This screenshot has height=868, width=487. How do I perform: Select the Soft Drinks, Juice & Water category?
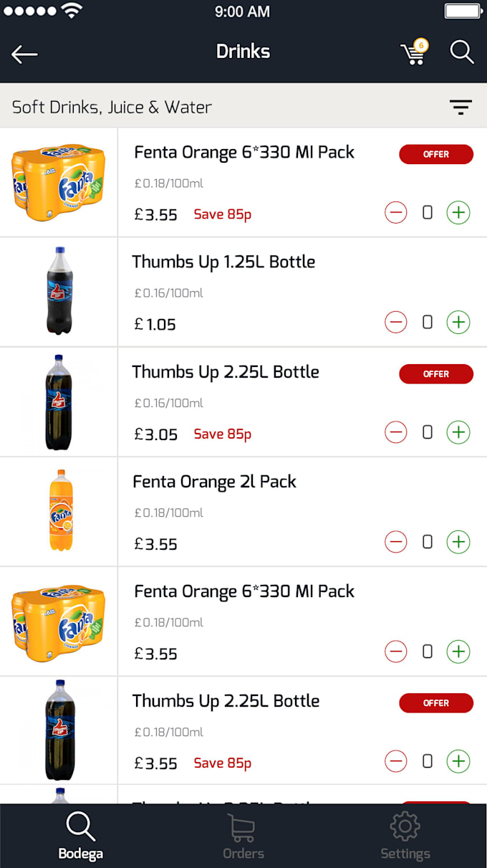click(112, 108)
